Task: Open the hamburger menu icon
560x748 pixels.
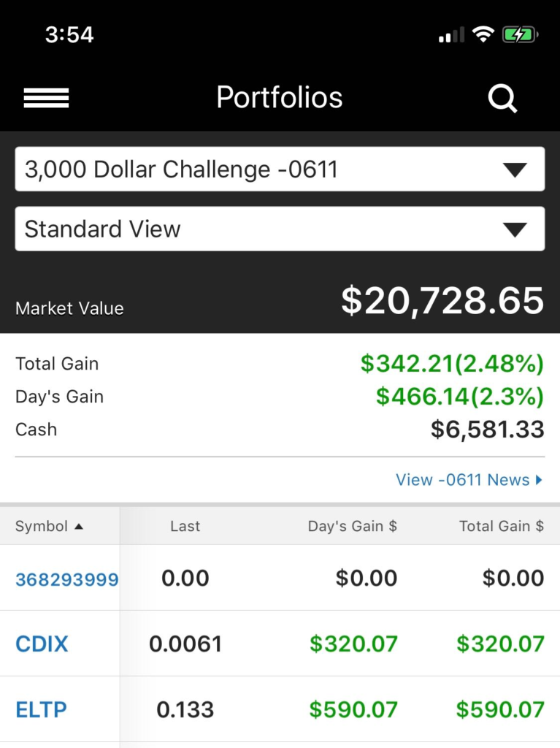Action: [46, 99]
